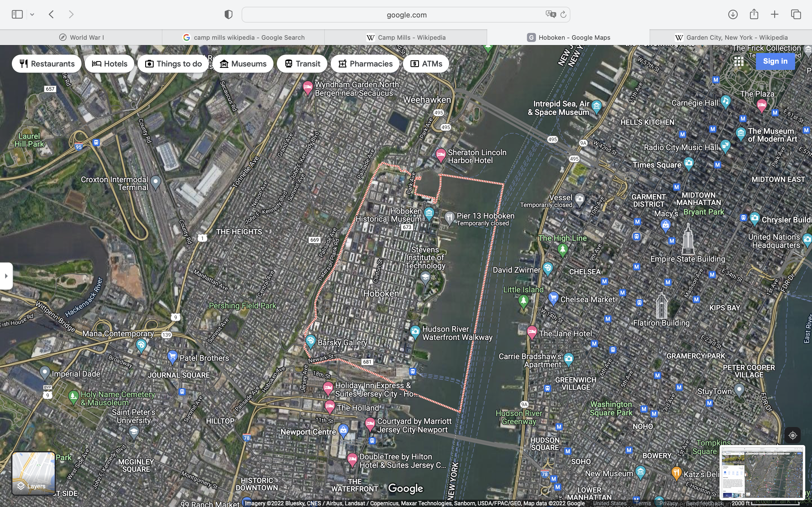Show tab overview icon
This screenshot has height=507, width=812.
(x=796, y=14)
